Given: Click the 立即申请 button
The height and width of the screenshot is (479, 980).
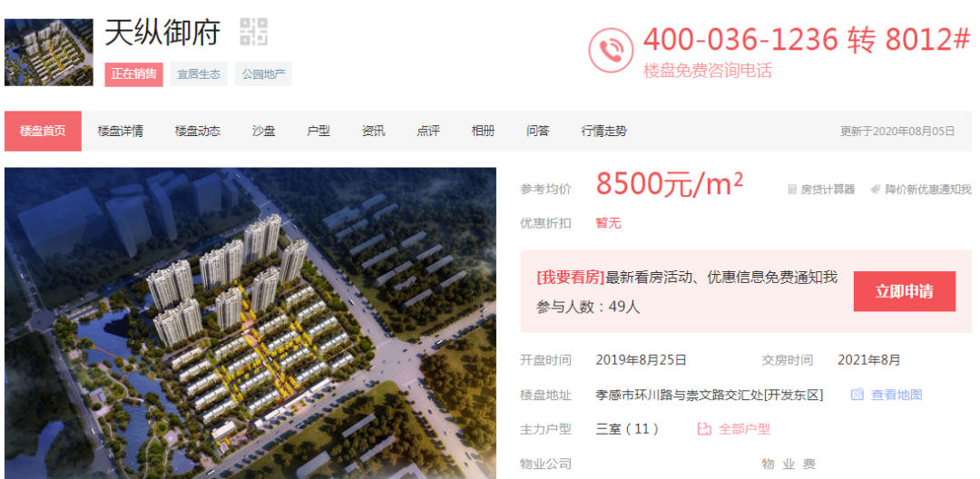Looking at the screenshot, I should [x=905, y=291].
